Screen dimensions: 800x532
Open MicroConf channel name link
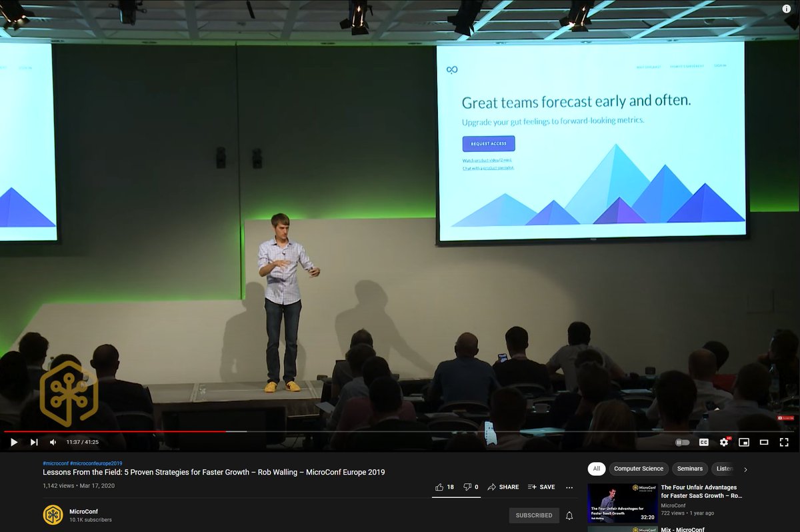pyautogui.click(x=83, y=511)
